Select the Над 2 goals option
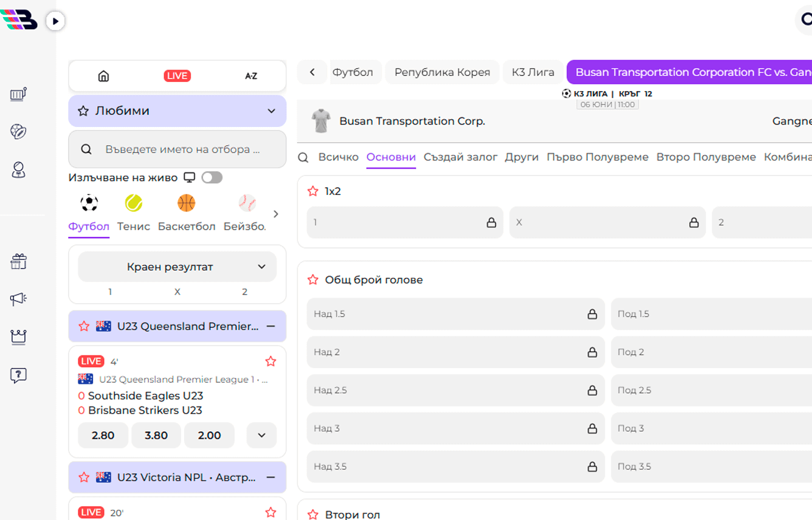Viewport: 812px width, 520px height. click(x=456, y=352)
